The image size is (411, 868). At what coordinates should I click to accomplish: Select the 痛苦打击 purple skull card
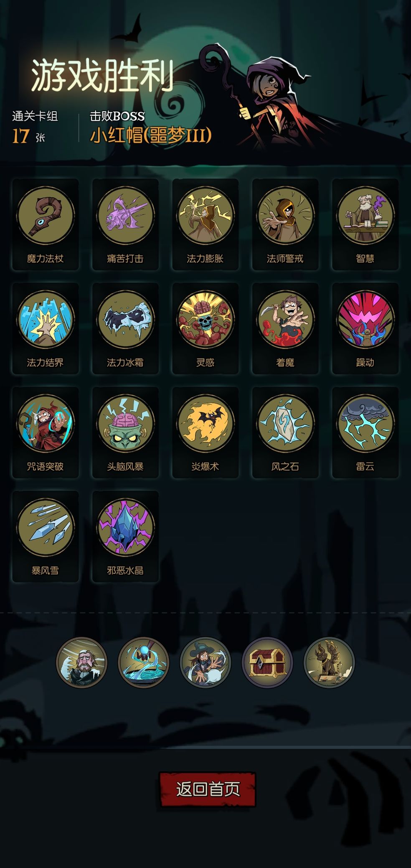(125, 224)
